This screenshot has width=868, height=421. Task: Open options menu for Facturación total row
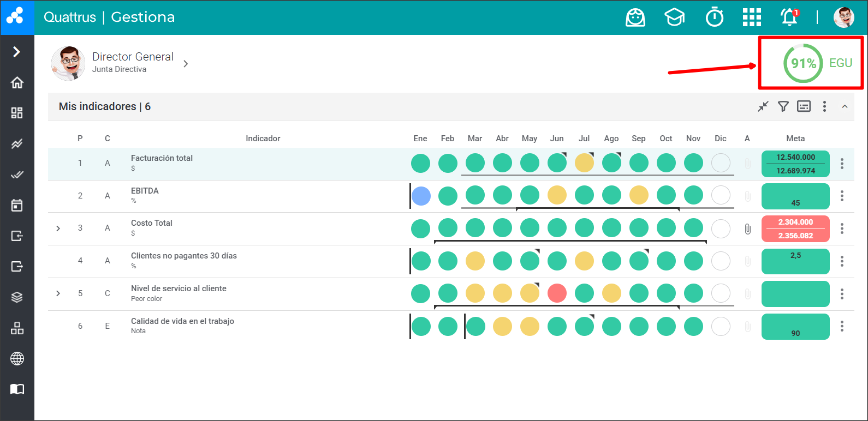coord(842,164)
